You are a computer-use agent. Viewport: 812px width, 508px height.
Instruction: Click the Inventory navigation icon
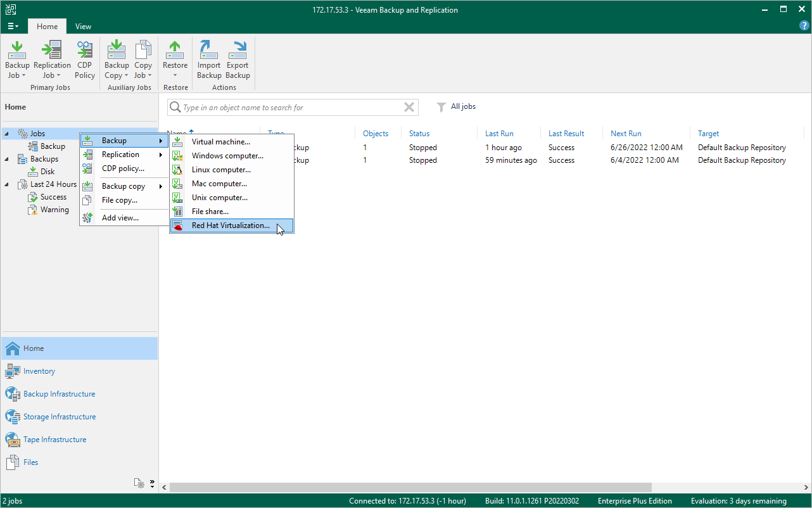click(13, 371)
